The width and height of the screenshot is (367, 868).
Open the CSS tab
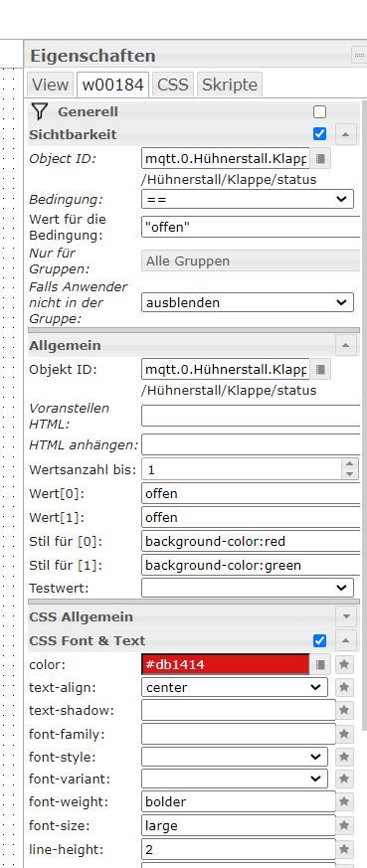(173, 85)
